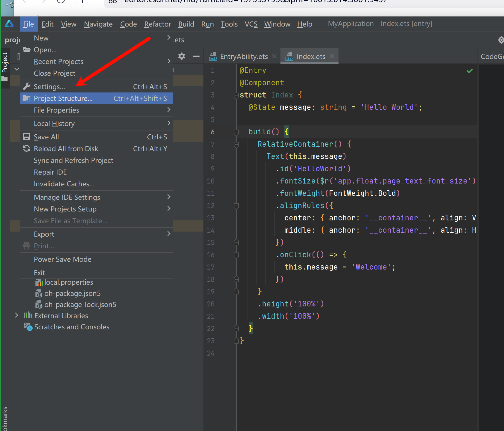
Task: Open the Window menu
Action: pos(277,24)
